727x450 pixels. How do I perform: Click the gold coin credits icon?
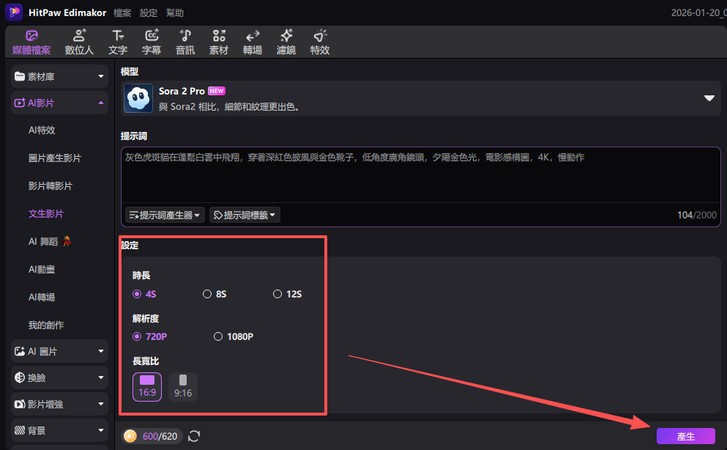click(130, 436)
